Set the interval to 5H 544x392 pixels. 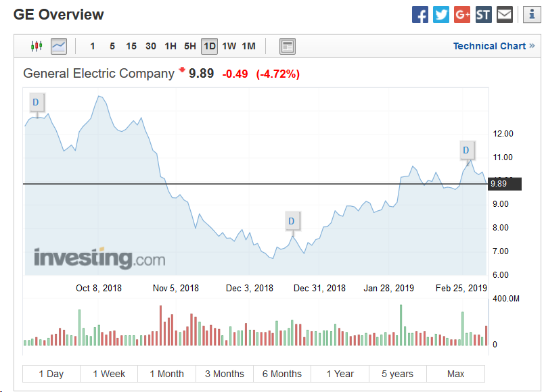click(189, 46)
